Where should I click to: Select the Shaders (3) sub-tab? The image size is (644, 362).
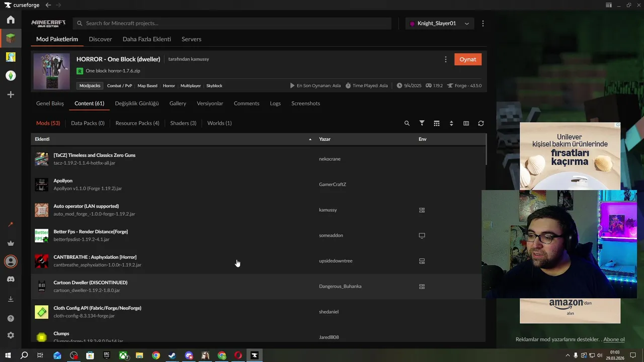point(183,123)
